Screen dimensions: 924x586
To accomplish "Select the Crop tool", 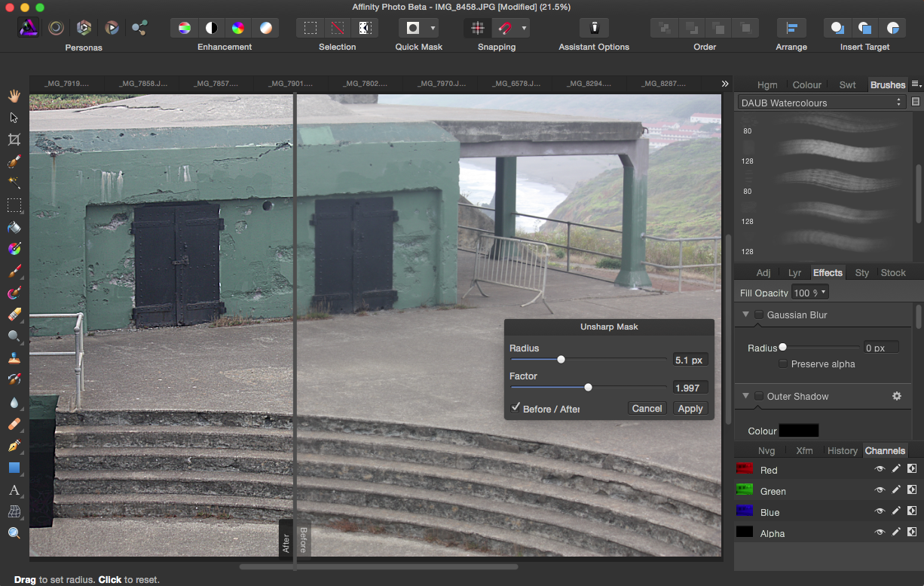I will (14, 140).
